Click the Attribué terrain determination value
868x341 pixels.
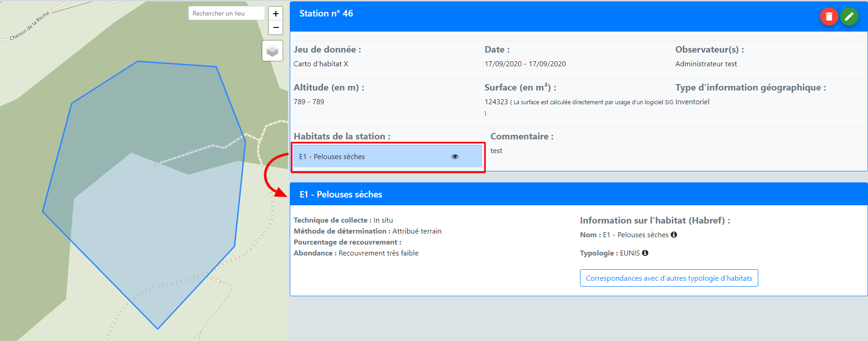(x=417, y=231)
